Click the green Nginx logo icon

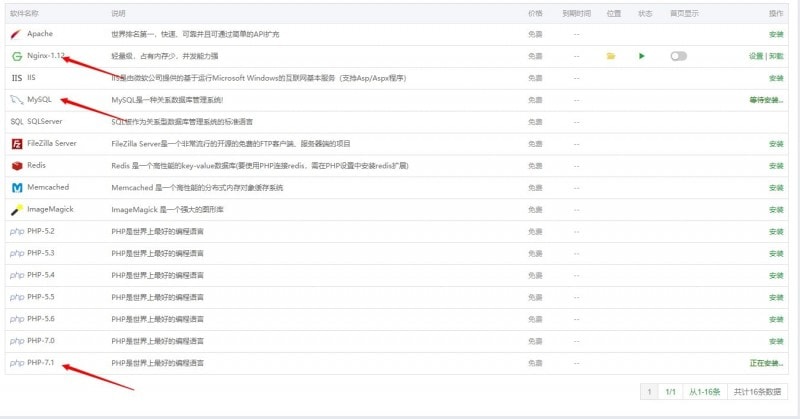(17, 56)
